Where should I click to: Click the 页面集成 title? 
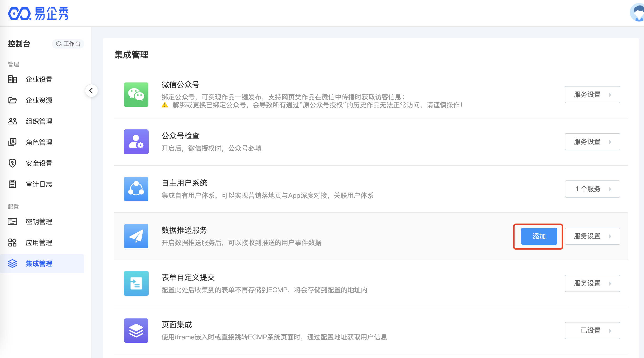pos(176,324)
